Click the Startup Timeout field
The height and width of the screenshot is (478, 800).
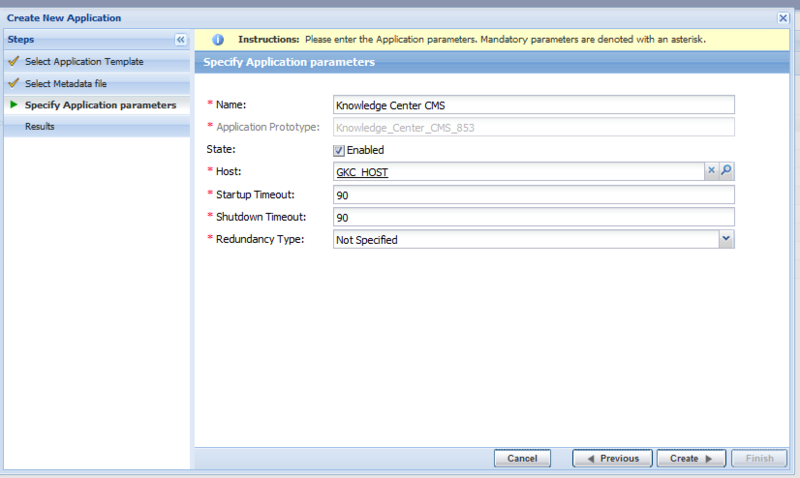[534, 194]
